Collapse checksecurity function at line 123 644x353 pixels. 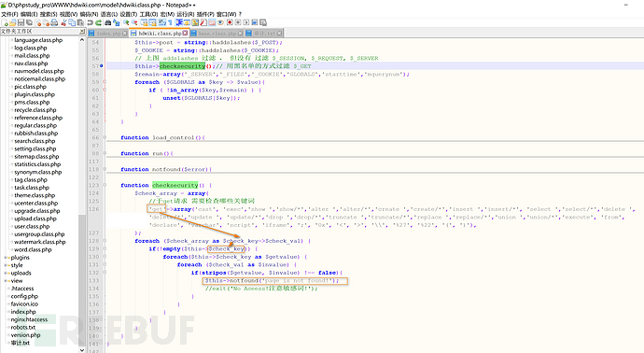tap(105, 185)
